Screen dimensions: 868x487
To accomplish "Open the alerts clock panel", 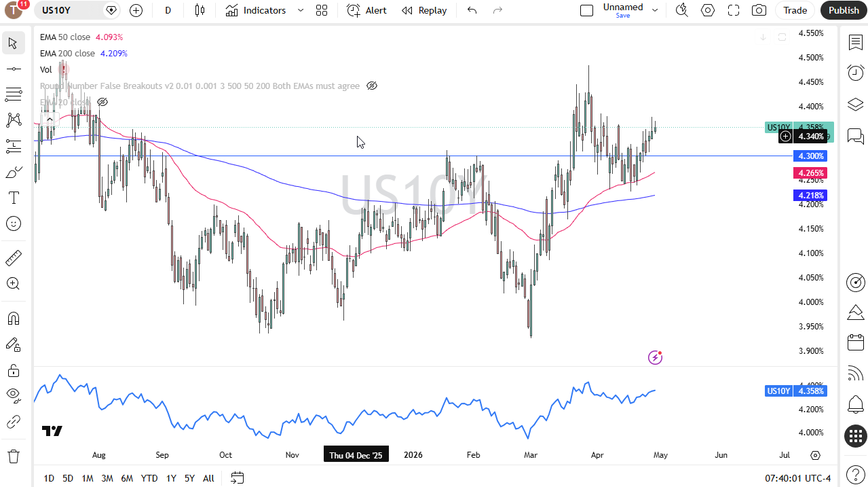I will 855,73.
